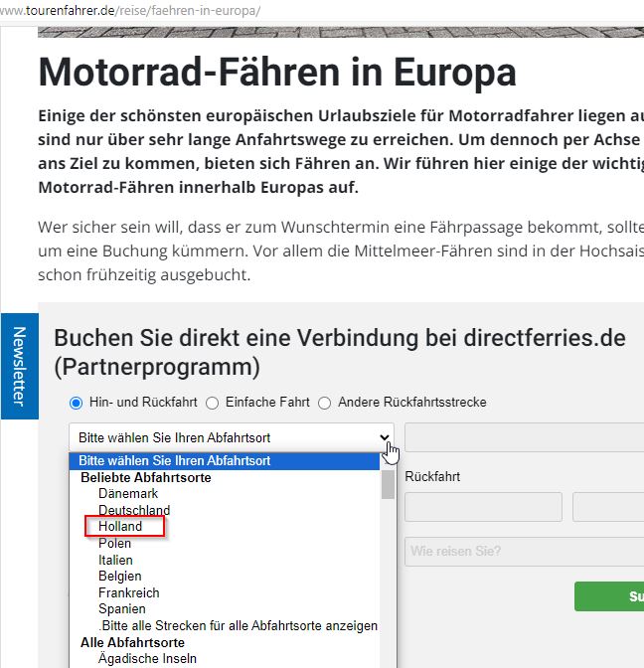
Task: Click the 'Motorrad-Fähren in Europa' headline
Action: pos(277,73)
